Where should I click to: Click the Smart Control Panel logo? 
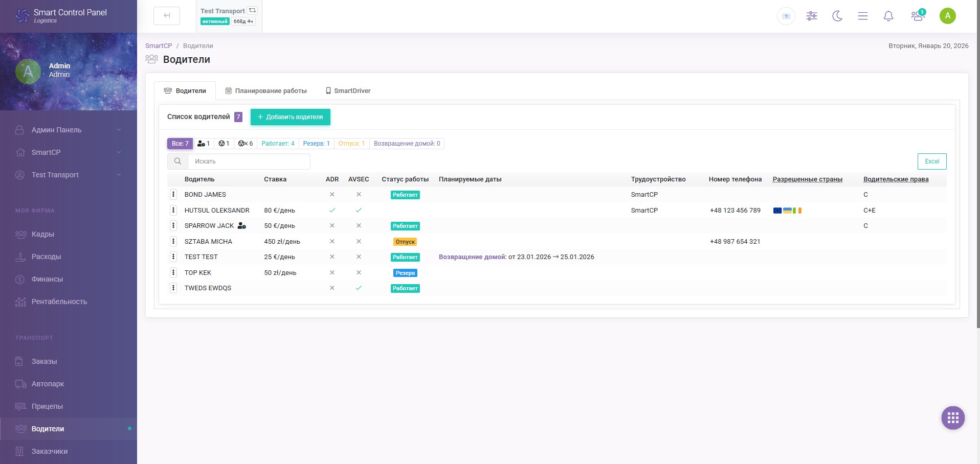point(61,16)
